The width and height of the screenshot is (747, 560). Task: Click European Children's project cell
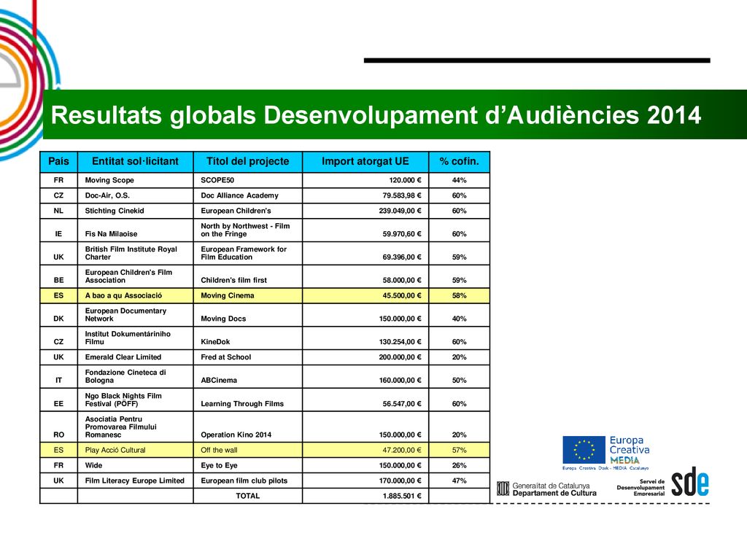pyautogui.click(x=248, y=211)
